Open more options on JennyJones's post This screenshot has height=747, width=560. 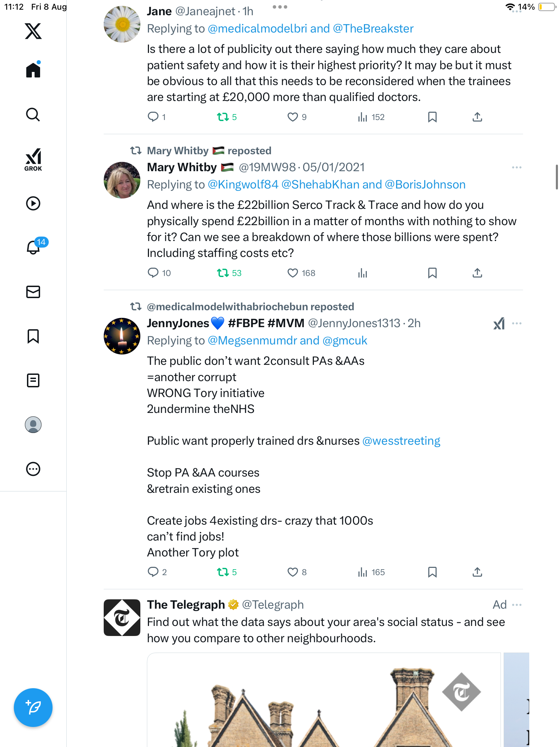(x=517, y=323)
